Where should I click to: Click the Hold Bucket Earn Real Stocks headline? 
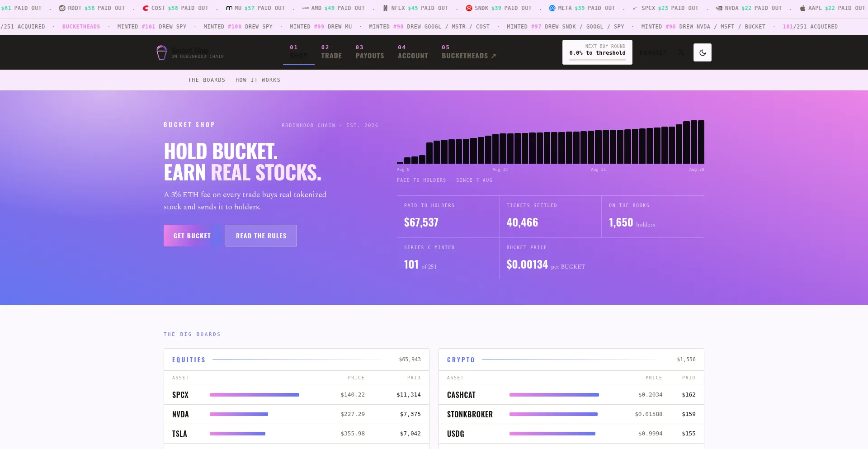pos(243,162)
